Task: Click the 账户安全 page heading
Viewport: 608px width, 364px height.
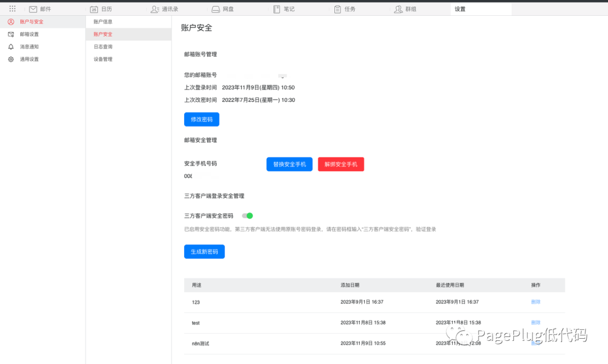Action: pyautogui.click(x=196, y=28)
